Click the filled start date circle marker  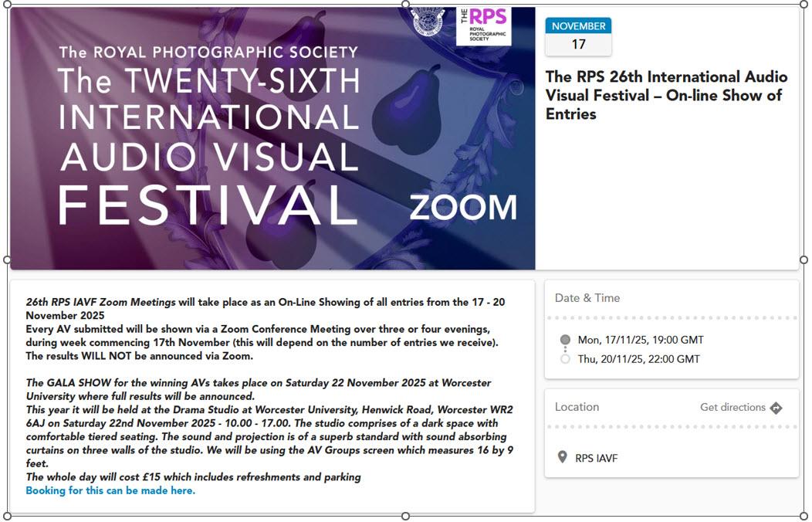click(565, 340)
